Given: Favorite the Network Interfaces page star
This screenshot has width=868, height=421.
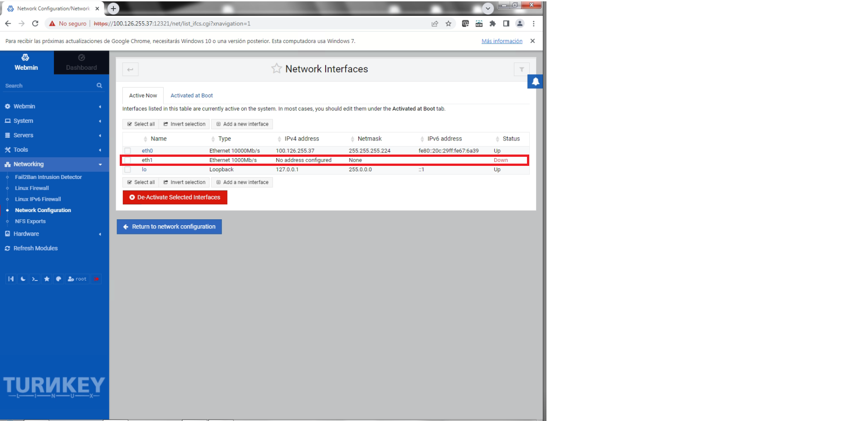Looking at the screenshot, I should 276,69.
